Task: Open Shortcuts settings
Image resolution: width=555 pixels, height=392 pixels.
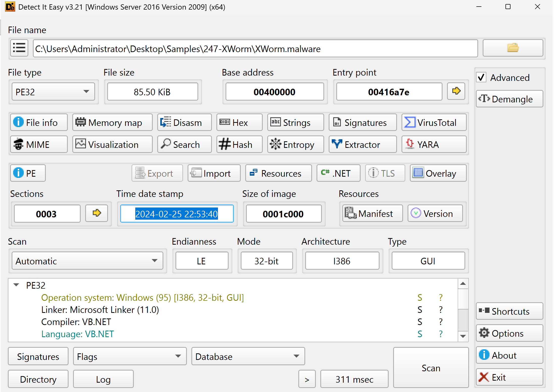Action: (509, 311)
